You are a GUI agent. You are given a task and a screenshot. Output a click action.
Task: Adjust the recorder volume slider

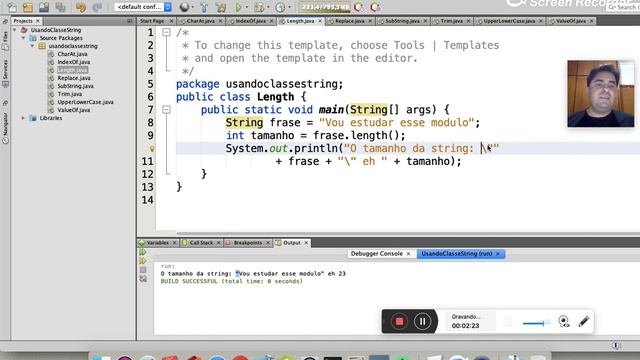[536, 323]
